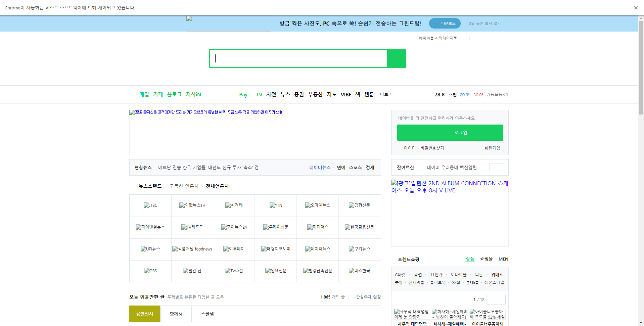Image resolution: width=644 pixels, height=326 pixels.
Task: Click the green search button
Action: point(396,58)
